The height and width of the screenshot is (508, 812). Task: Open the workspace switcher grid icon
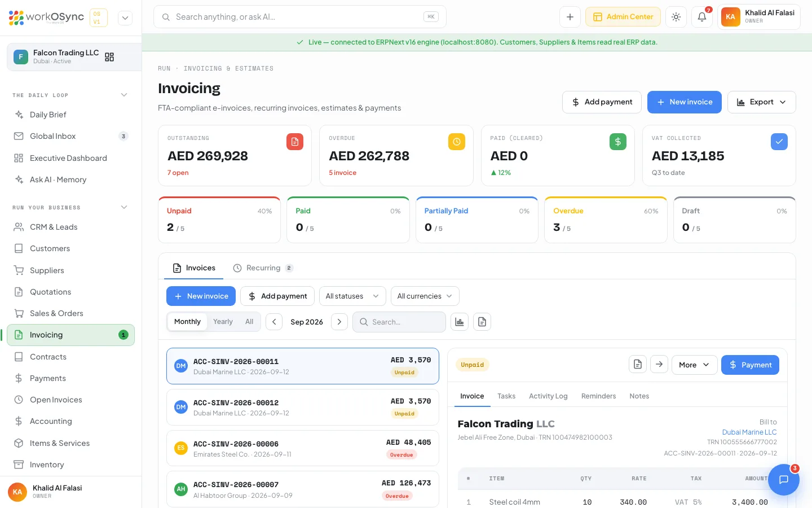coord(109,57)
